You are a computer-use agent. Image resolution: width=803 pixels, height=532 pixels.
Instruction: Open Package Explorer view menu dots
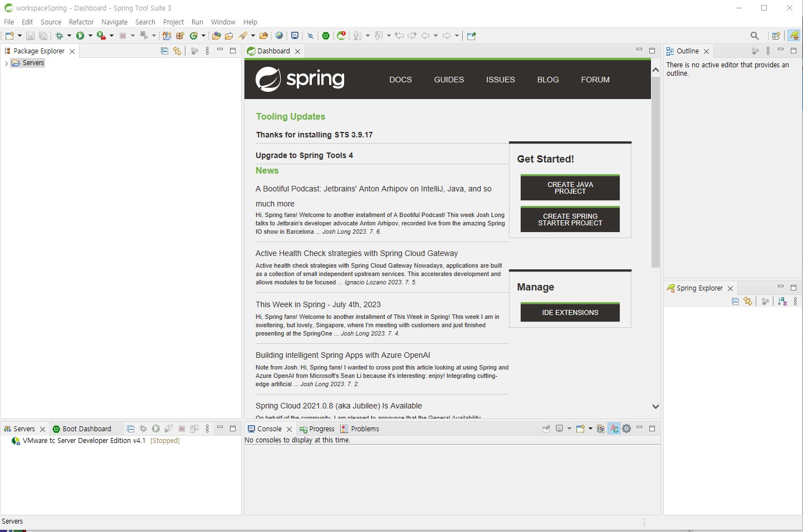[207, 51]
